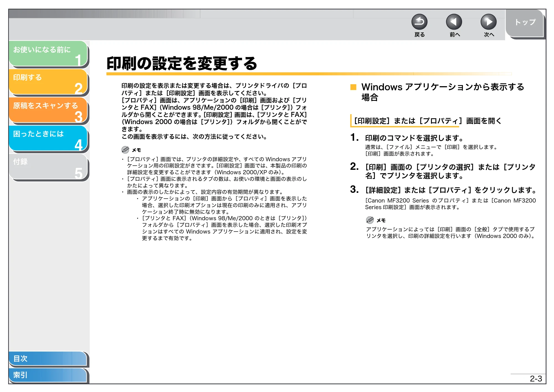554x392 pixels.
Task: Click memo bullet 画面の表示のしたかによって
Action: pyautogui.click(x=205, y=192)
